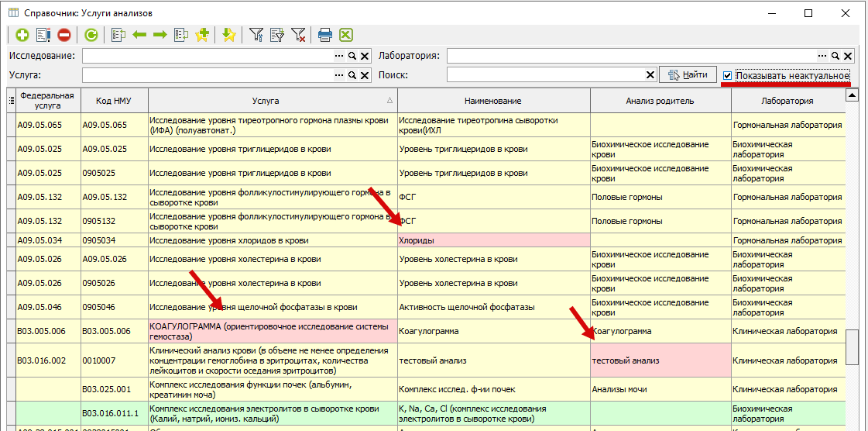The width and height of the screenshot is (868, 431).
Task: Click the list-with-funnel filter icon
Action: click(x=276, y=36)
